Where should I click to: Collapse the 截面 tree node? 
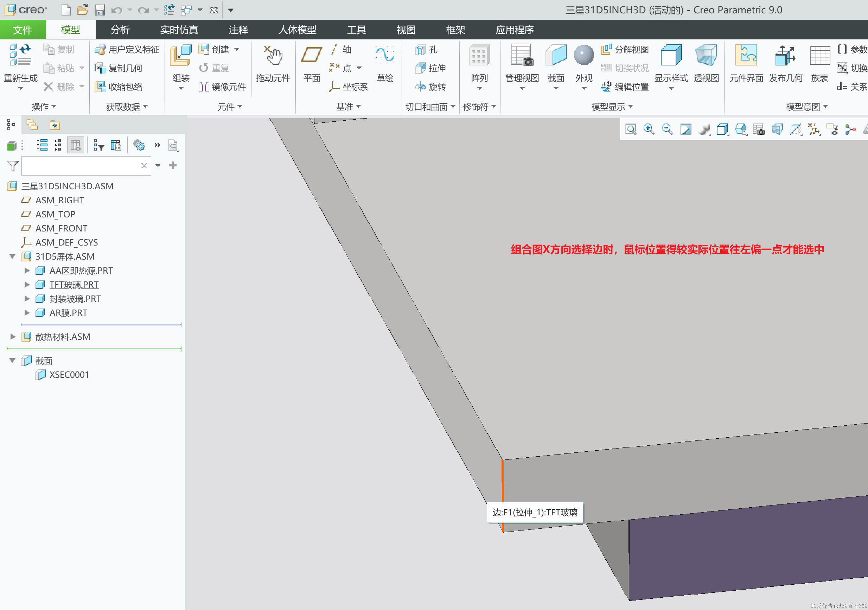coord(12,361)
